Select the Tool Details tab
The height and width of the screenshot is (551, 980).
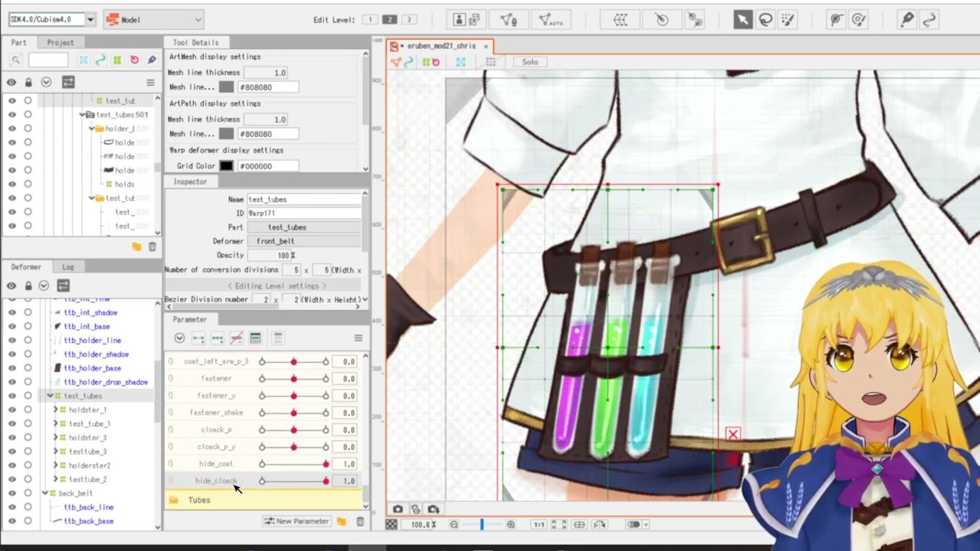[x=195, y=43]
